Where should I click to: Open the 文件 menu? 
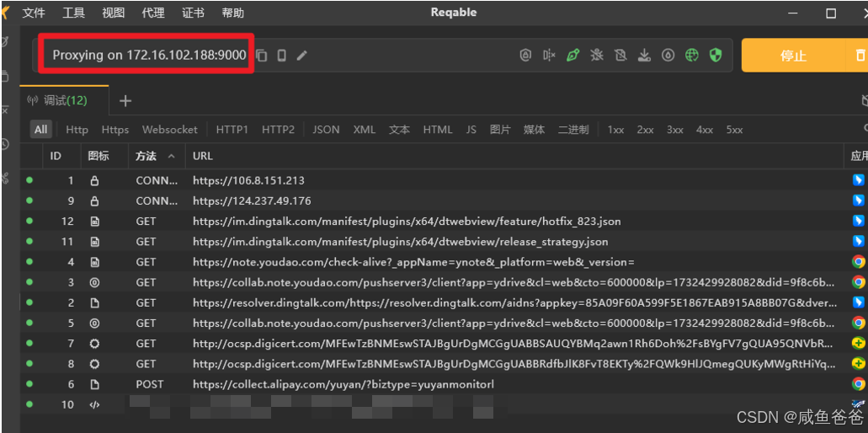[x=34, y=13]
